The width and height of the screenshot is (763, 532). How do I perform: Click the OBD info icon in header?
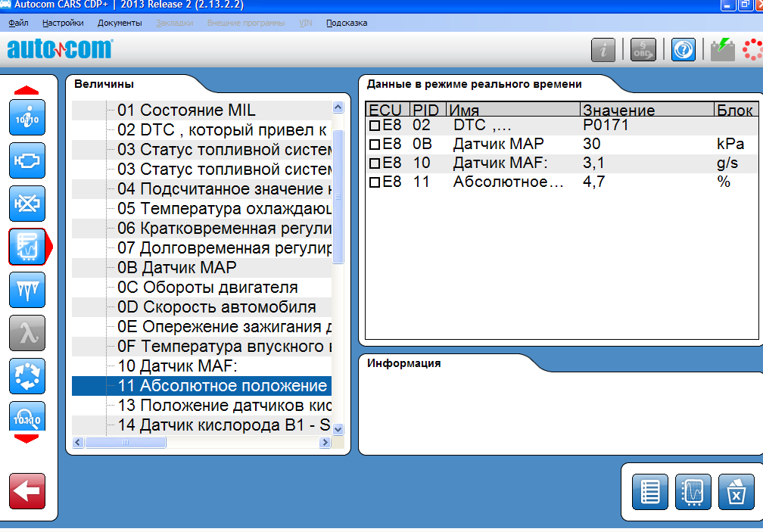pyautogui.click(x=643, y=50)
